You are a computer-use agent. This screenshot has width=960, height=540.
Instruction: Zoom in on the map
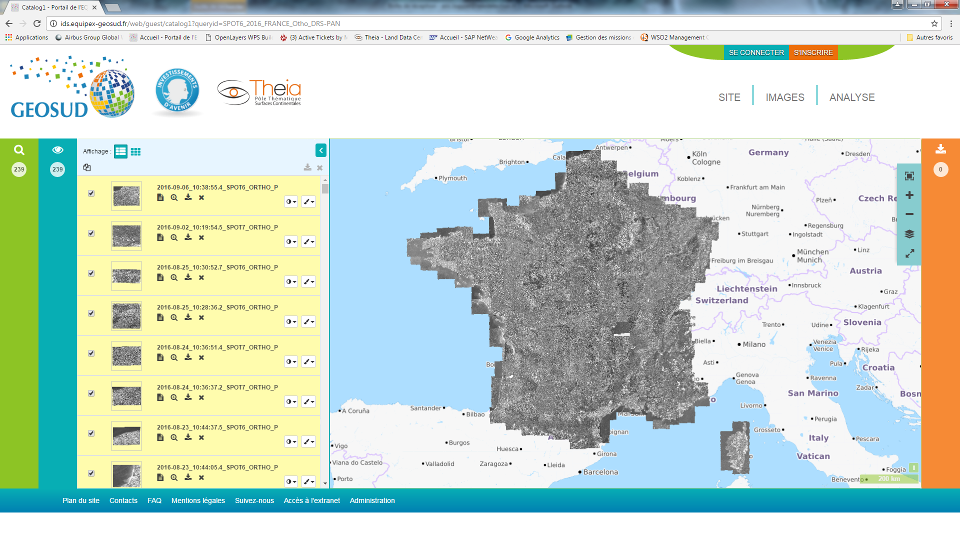point(909,195)
